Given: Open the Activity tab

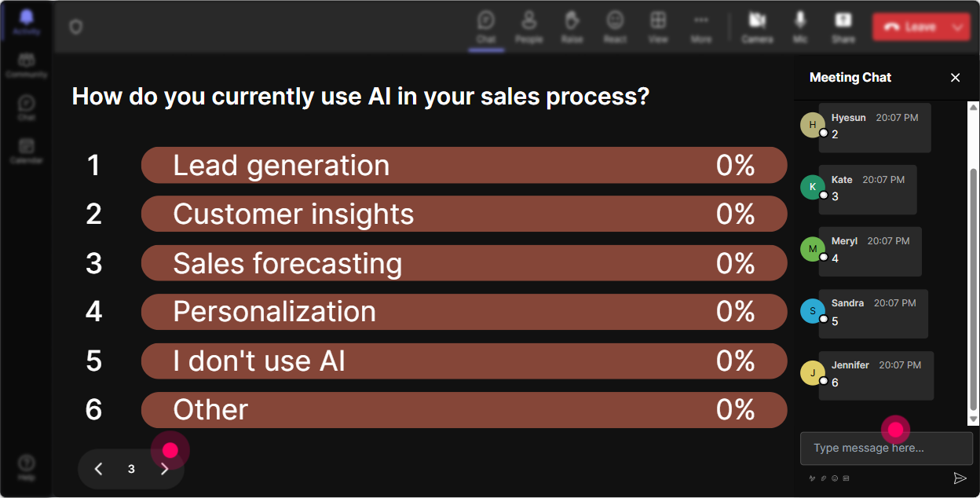Looking at the screenshot, I should pyautogui.click(x=27, y=22).
